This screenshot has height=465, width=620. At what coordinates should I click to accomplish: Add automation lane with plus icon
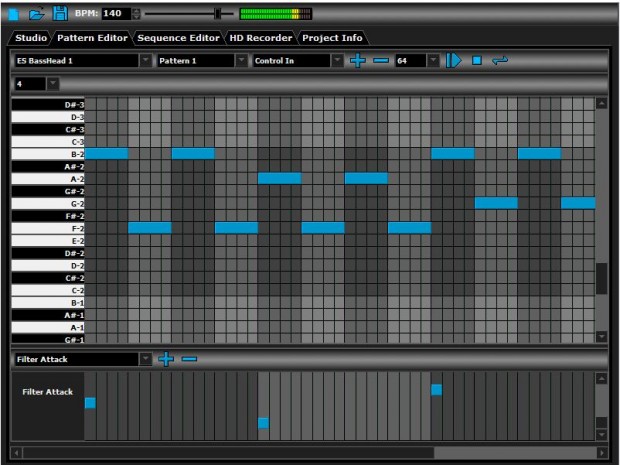166,359
